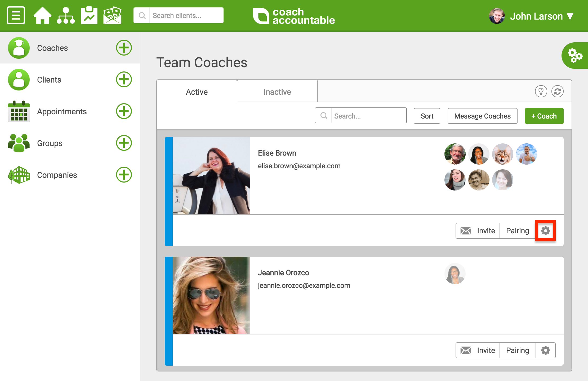
Task: Open the money envelope billing icon
Action: pyautogui.click(x=112, y=16)
